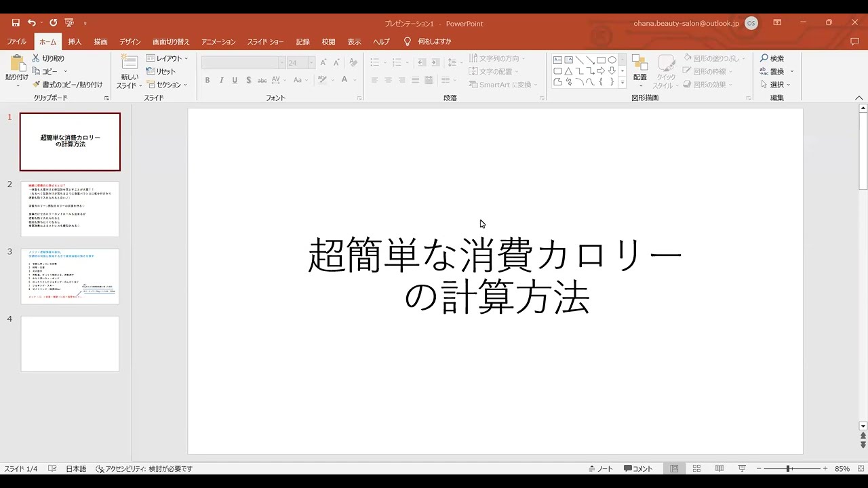868x488 pixels.
Task: Toggle strikethrough abc button
Action: pyautogui.click(x=262, y=80)
